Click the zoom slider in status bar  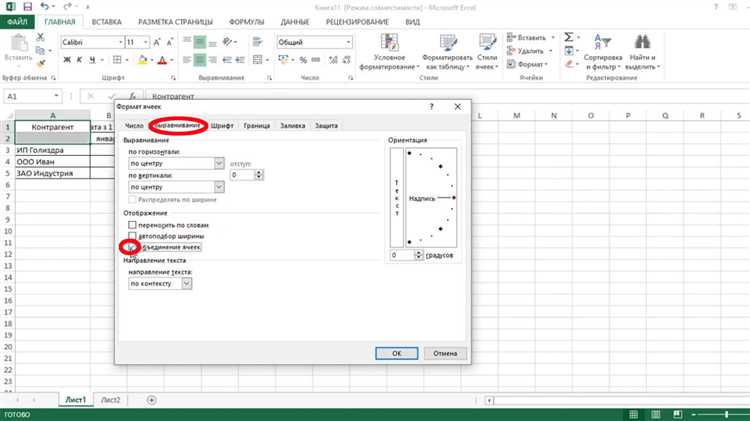(726, 414)
